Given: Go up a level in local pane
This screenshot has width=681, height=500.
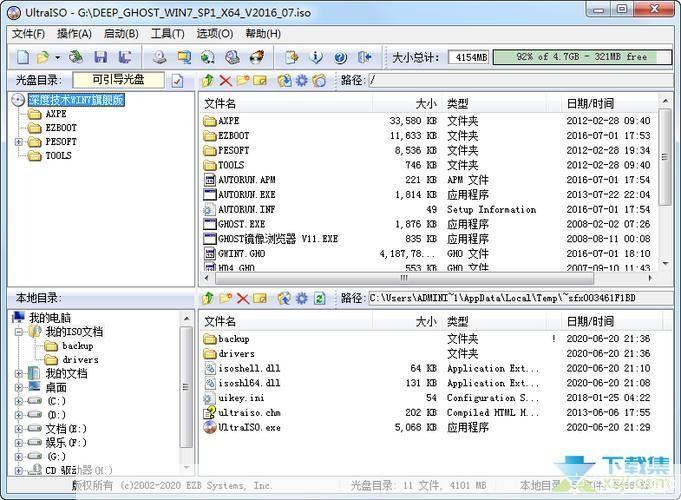Looking at the screenshot, I should coord(208,298).
